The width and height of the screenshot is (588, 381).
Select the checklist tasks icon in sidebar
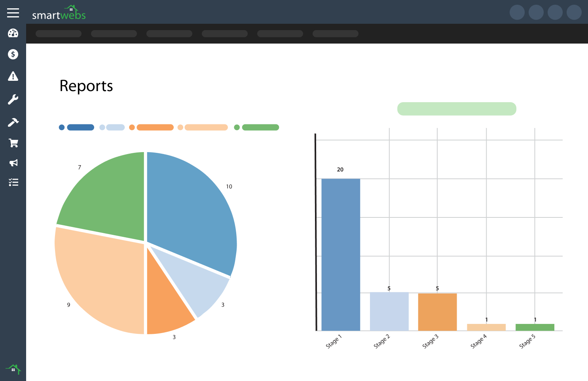tap(13, 182)
